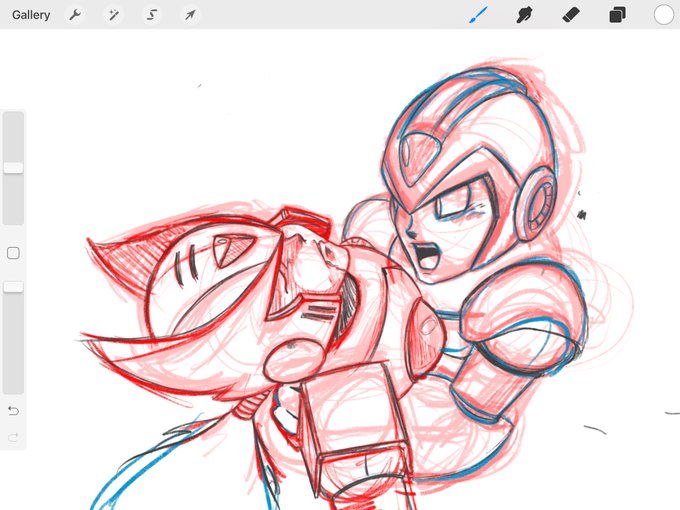Activate the Transform arrow tool
Screen dimensions: 680x510
(190, 15)
